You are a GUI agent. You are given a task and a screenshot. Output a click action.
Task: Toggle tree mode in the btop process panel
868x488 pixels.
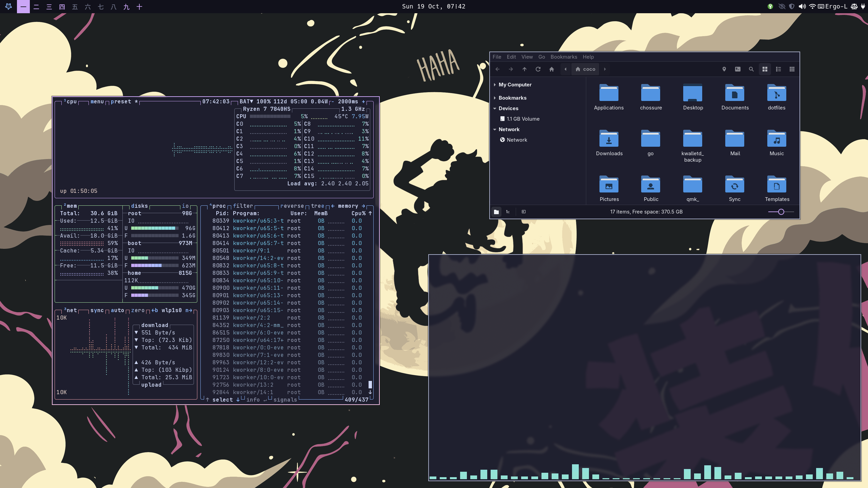coord(317,206)
